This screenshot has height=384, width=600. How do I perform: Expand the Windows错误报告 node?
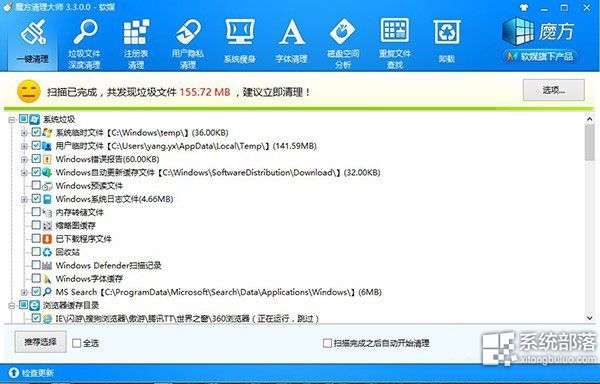point(24,159)
